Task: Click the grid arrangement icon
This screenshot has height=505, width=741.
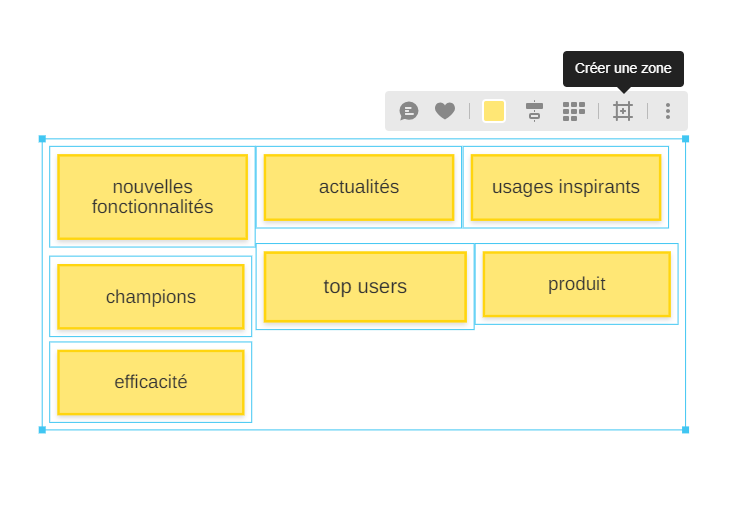Action: pos(574,111)
